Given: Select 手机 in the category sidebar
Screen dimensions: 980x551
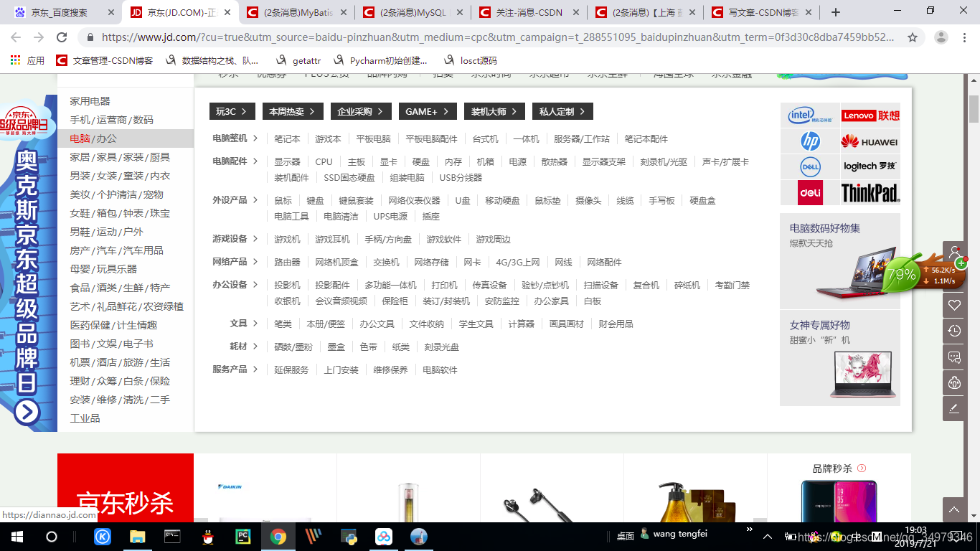Looking at the screenshot, I should coord(80,120).
